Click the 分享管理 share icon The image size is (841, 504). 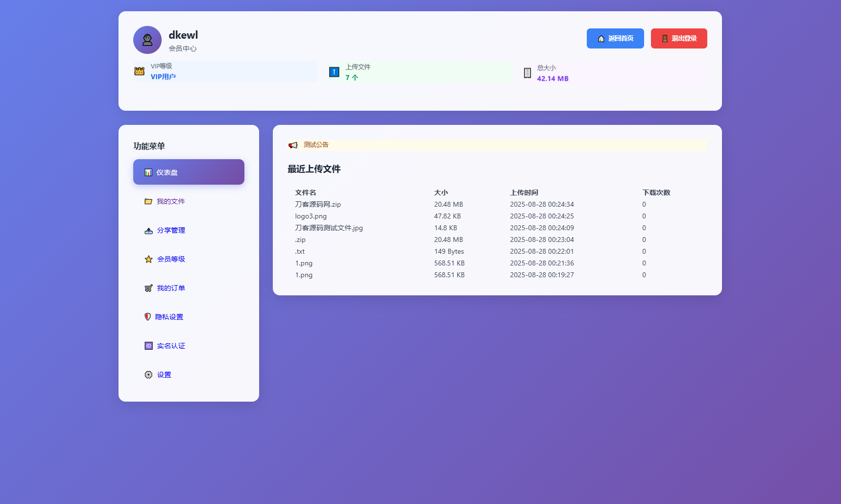[x=148, y=230]
